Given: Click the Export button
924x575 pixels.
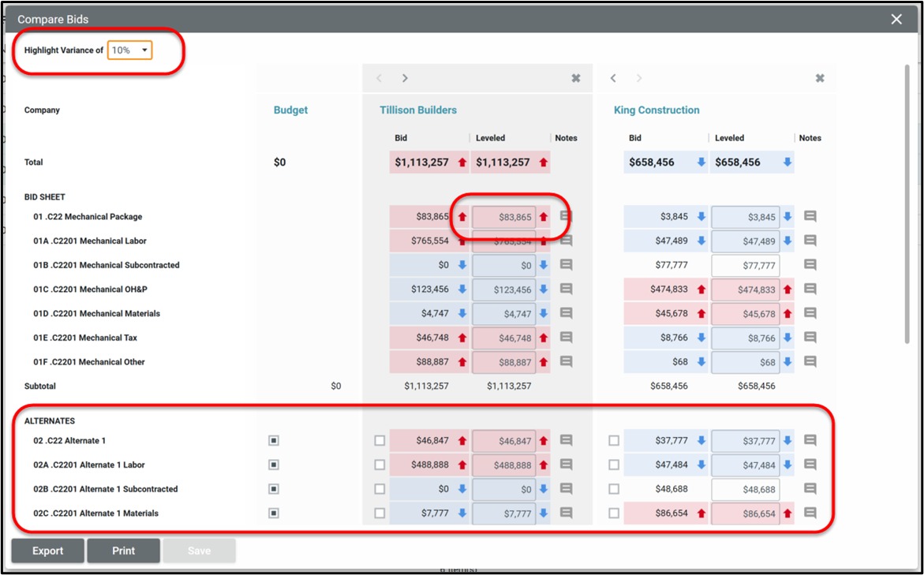Looking at the screenshot, I should 47,551.
